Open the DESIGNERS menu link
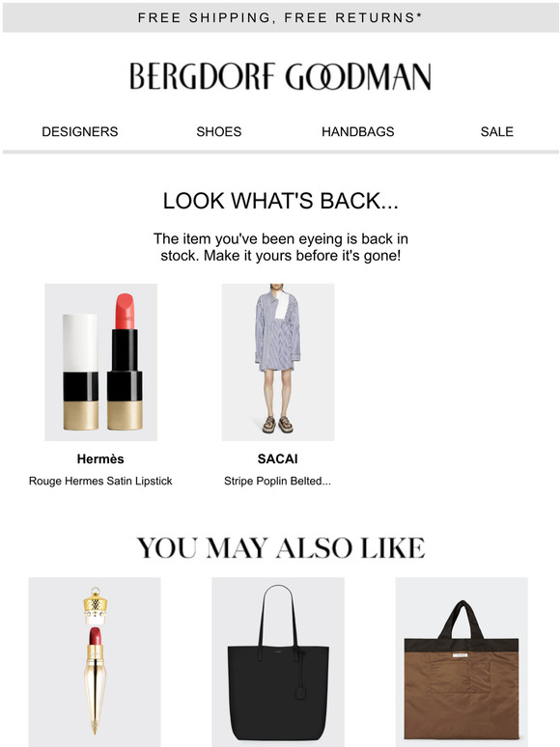Image resolution: width=560 pixels, height=747 pixels. (79, 132)
